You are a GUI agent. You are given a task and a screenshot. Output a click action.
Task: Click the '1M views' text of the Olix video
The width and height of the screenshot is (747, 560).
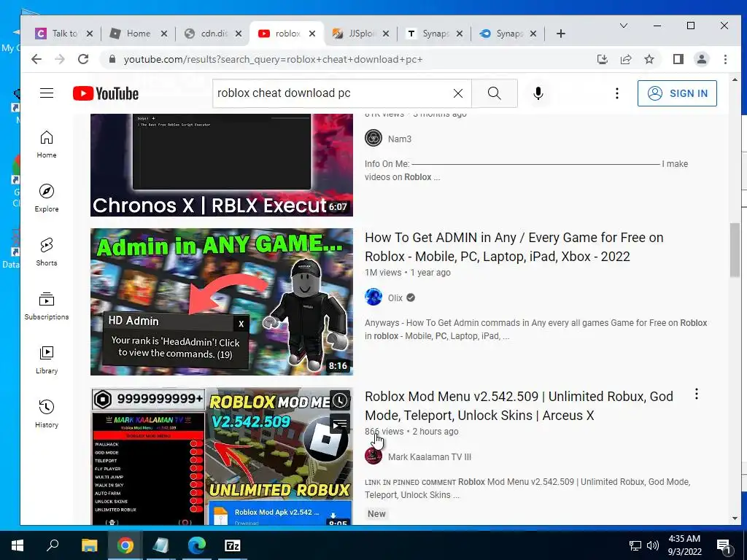click(x=383, y=273)
